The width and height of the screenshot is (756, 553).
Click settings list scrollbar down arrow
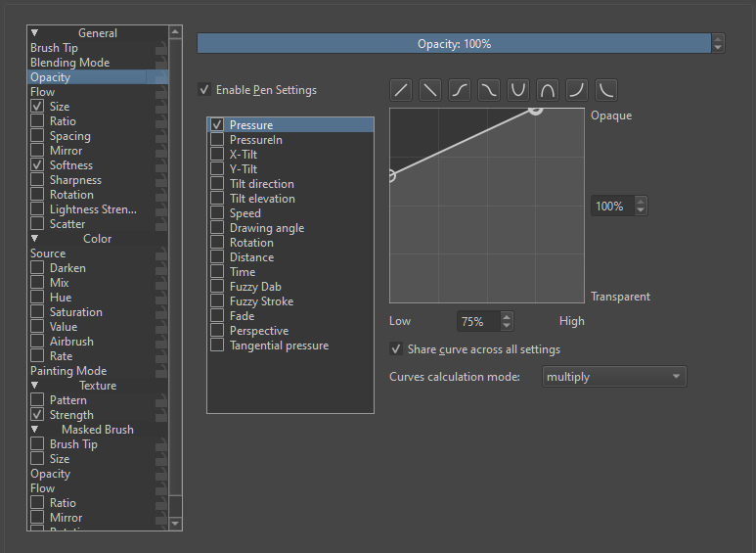click(x=175, y=523)
